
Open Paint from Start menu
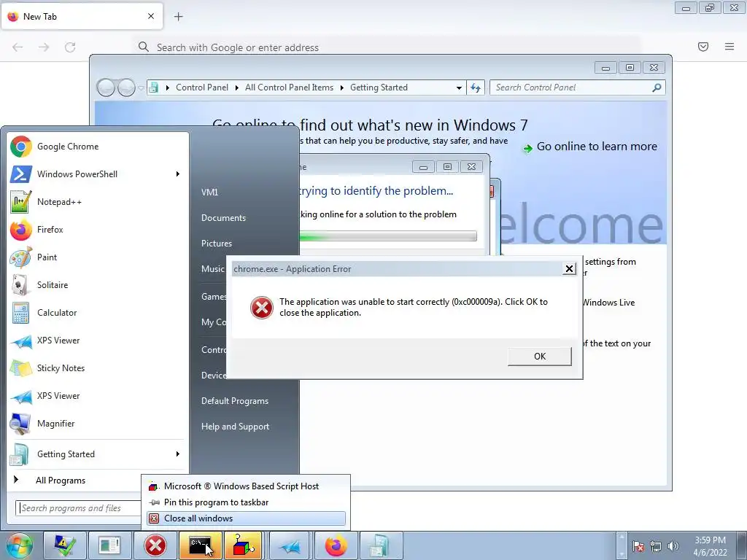[x=98, y=257]
